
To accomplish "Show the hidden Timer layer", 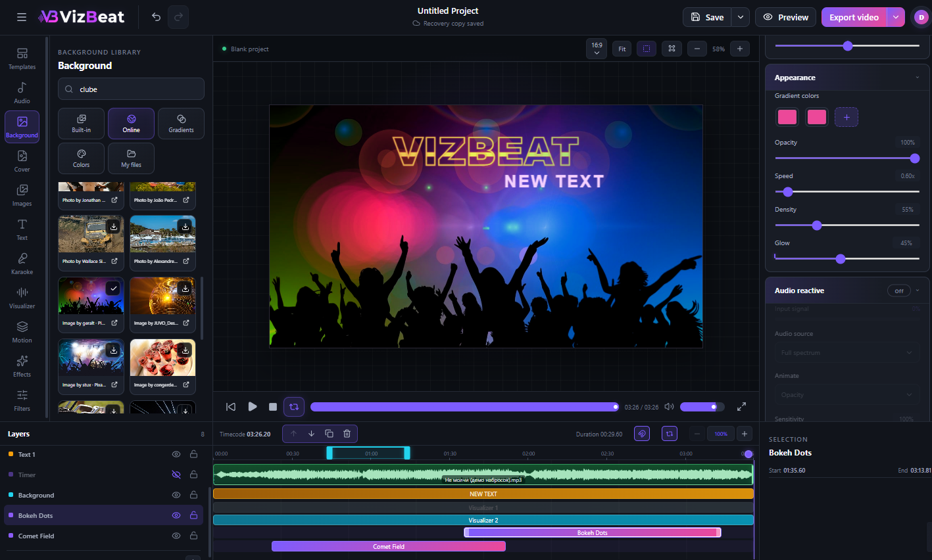I will tap(176, 475).
